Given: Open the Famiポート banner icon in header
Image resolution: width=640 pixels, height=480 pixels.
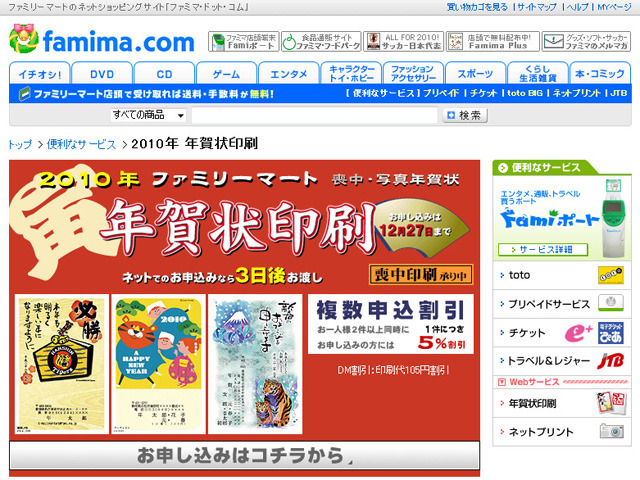Looking at the screenshot, I should tap(242, 41).
